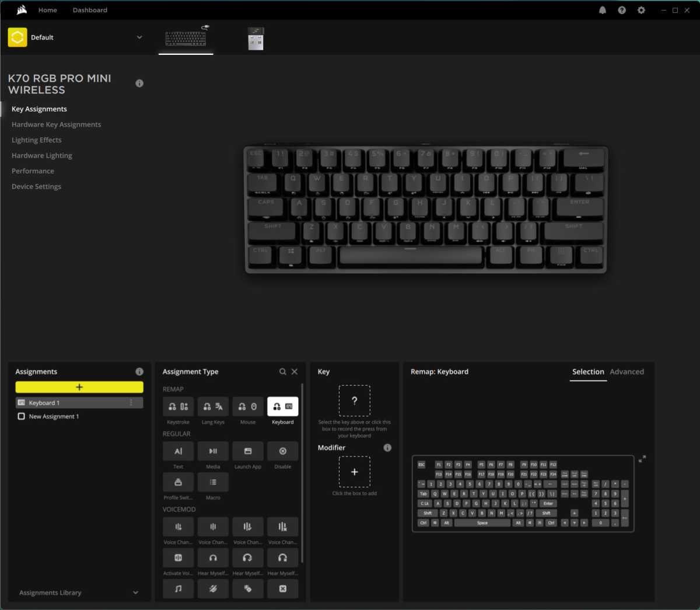Image resolution: width=700 pixels, height=610 pixels.
Task: Click the yellow Default profile icon
Action: [x=17, y=37]
